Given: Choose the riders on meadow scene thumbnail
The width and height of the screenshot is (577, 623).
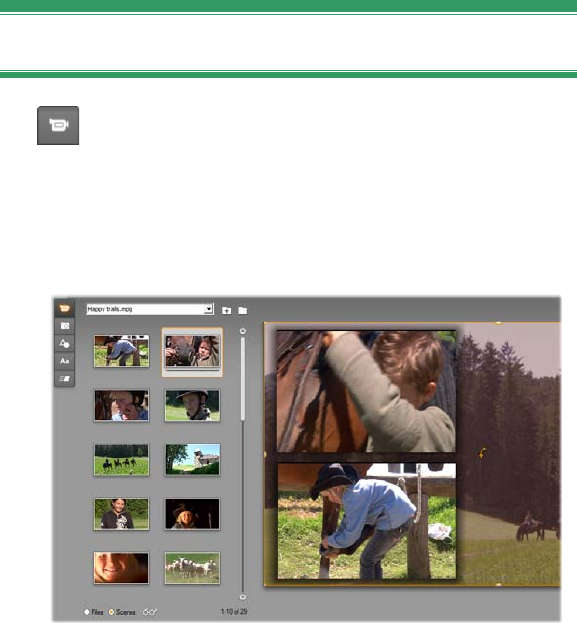Looking at the screenshot, I should click(122, 460).
